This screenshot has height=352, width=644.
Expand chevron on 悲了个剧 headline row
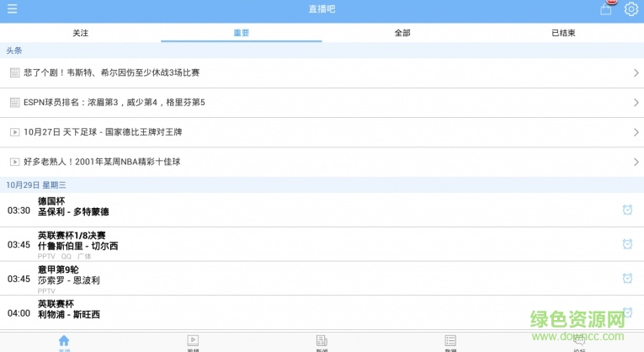tap(636, 73)
